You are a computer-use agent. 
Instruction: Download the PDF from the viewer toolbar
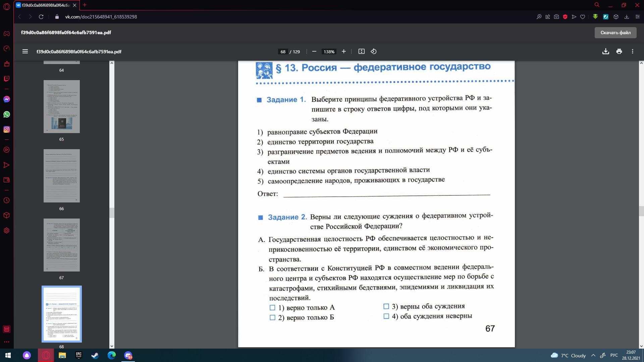point(605,51)
